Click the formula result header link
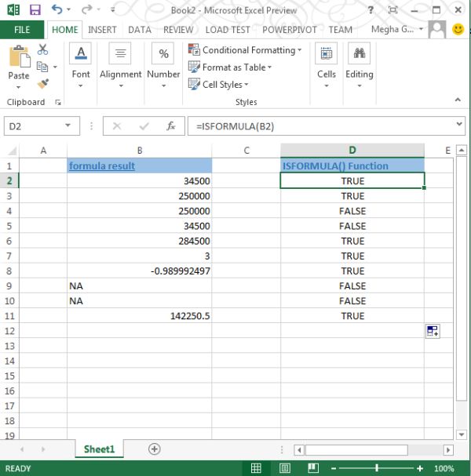This screenshot has height=476, width=471. click(102, 165)
